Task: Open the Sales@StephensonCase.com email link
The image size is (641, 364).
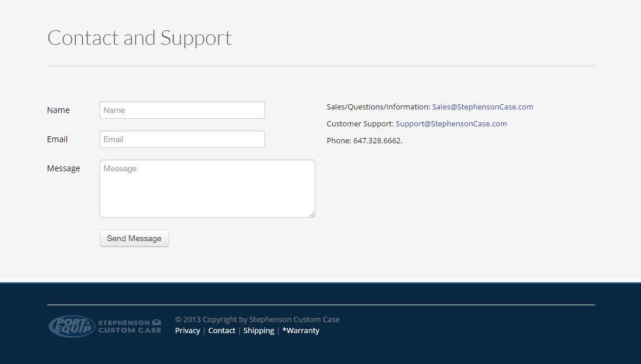Action: pyautogui.click(x=482, y=107)
